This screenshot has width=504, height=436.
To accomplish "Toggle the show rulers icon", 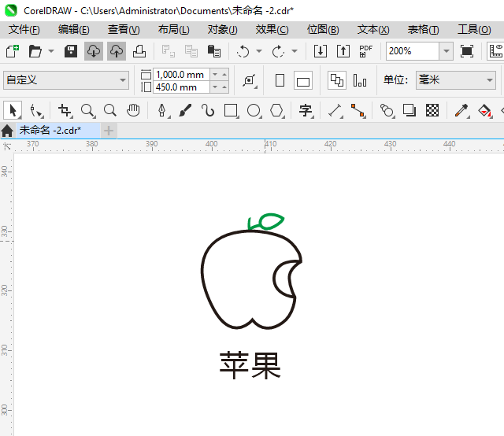I will [x=495, y=51].
